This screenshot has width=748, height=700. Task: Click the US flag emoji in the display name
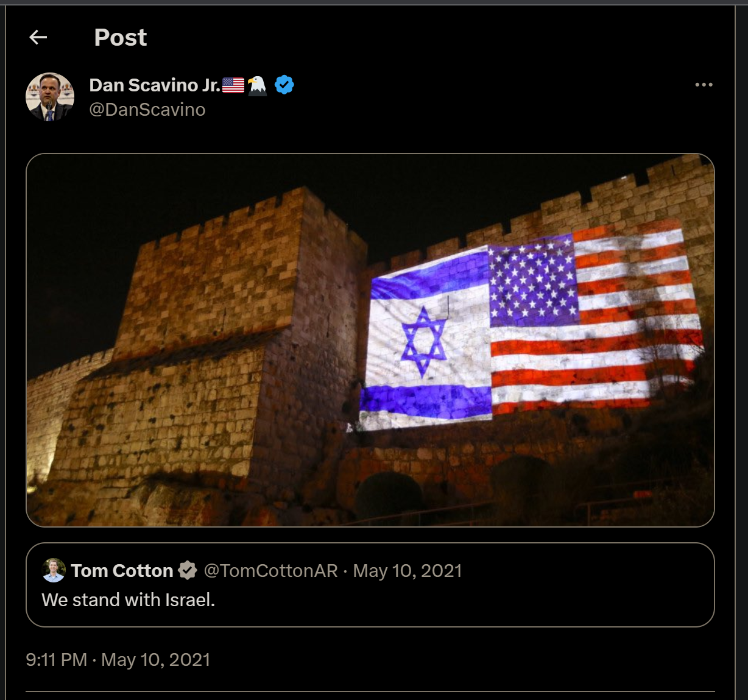233,85
